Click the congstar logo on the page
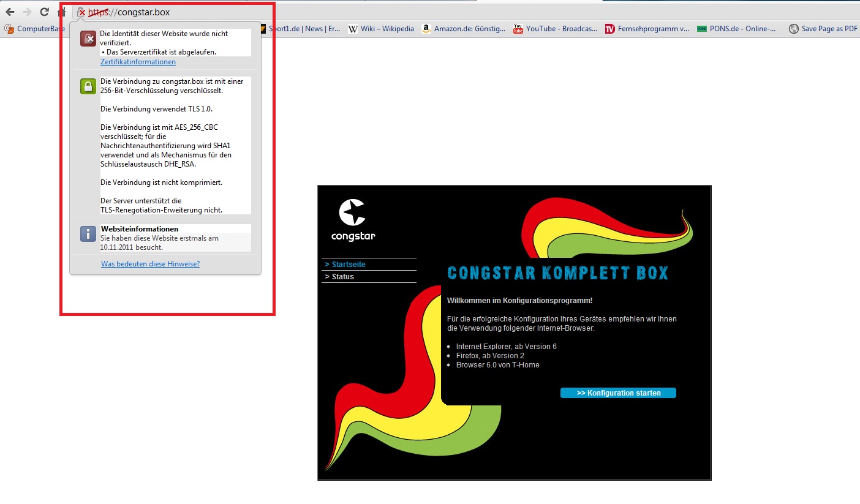The width and height of the screenshot is (860, 504). click(x=353, y=220)
